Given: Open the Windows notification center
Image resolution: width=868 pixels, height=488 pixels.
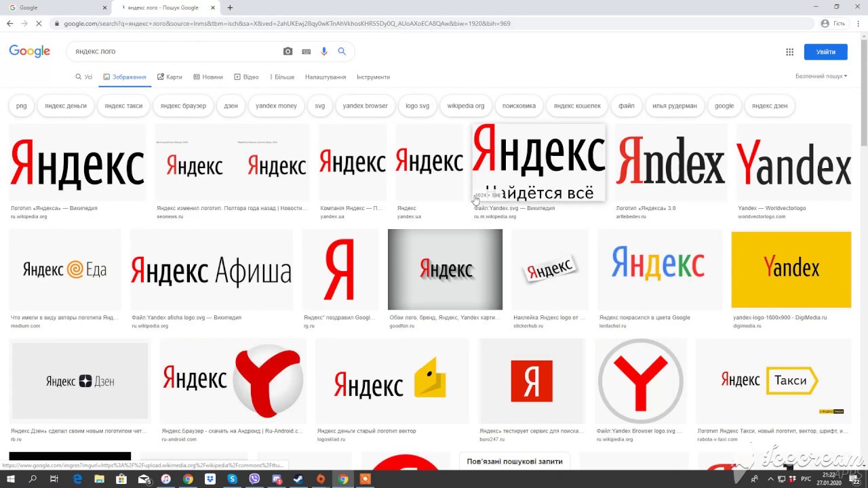Looking at the screenshot, I should (x=855, y=479).
